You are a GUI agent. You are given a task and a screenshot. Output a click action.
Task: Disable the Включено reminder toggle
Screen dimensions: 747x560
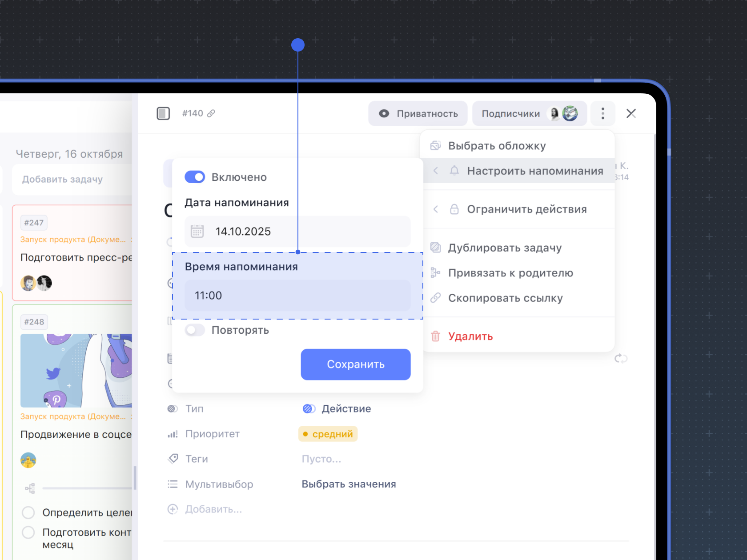tap(195, 177)
